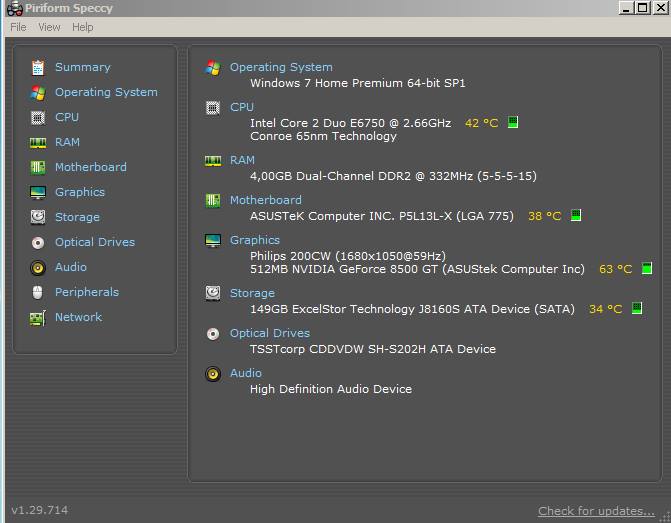Click Check for updates link
This screenshot has height=523, width=671.
596,511
